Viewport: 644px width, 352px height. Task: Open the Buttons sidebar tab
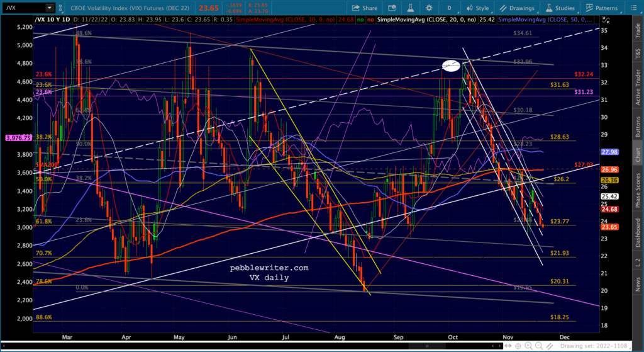[638, 127]
